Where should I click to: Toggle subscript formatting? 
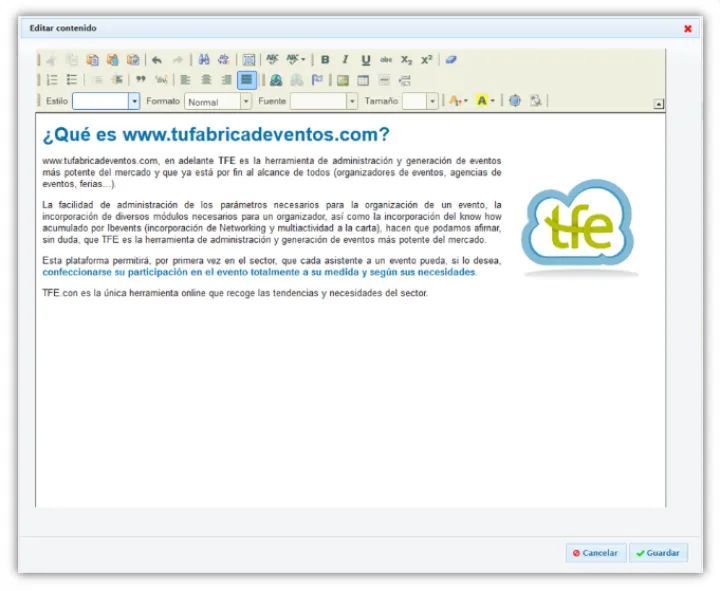click(406, 60)
